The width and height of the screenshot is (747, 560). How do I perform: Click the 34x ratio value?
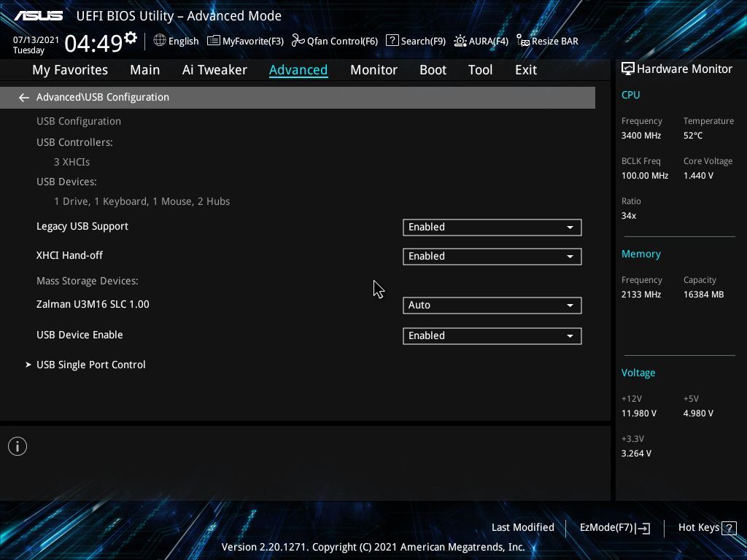[629, 216]
